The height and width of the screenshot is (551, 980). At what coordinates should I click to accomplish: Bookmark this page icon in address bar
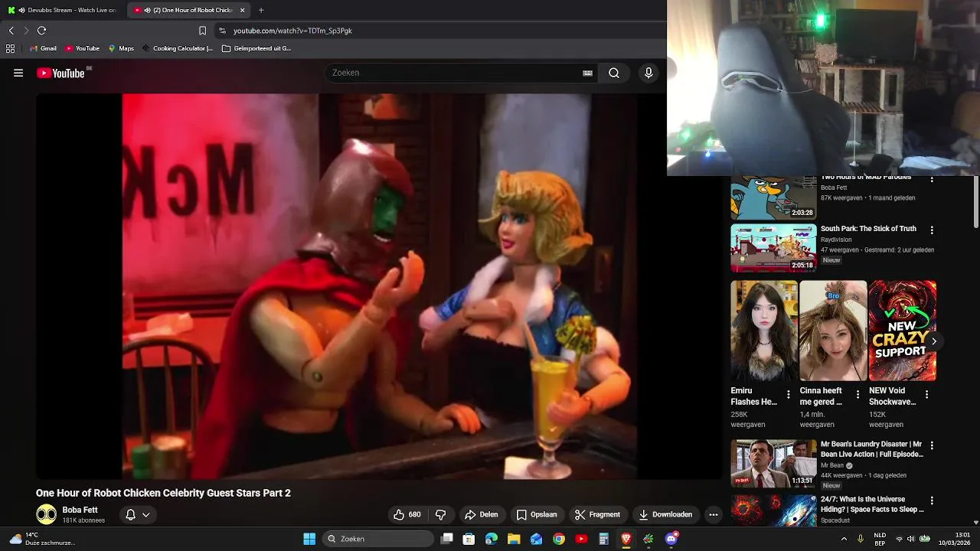(202, 31)
